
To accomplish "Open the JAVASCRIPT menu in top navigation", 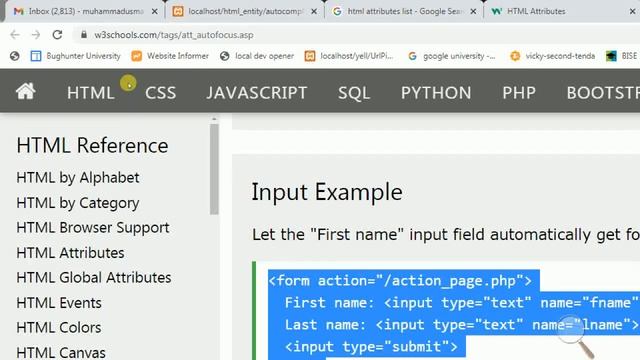I will coord(257,93).
